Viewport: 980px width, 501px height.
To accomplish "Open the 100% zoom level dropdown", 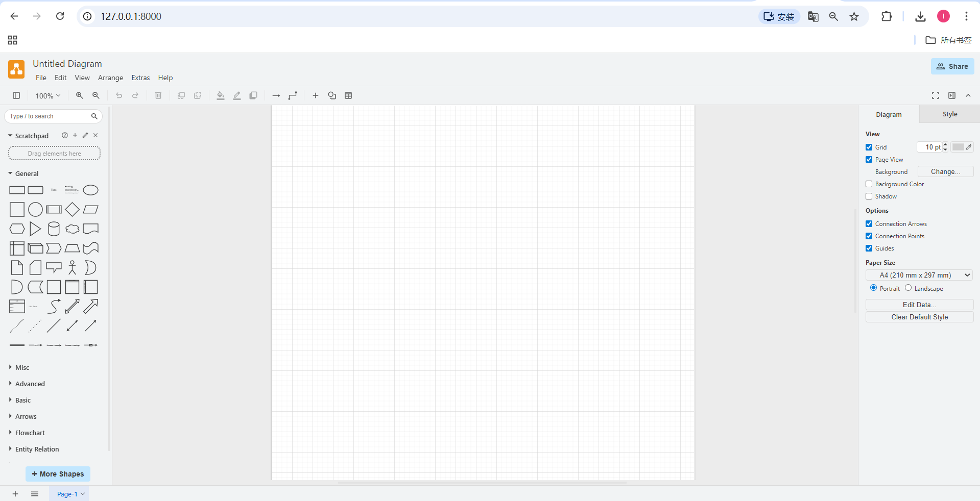I will coord(47,96).
